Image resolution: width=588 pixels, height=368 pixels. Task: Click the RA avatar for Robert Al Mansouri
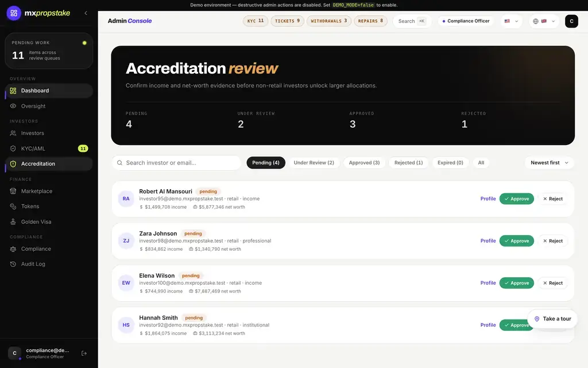point(126,198)
